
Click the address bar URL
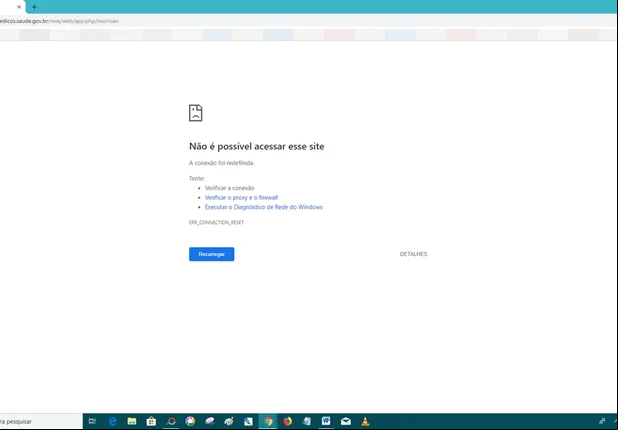point(59,21)
